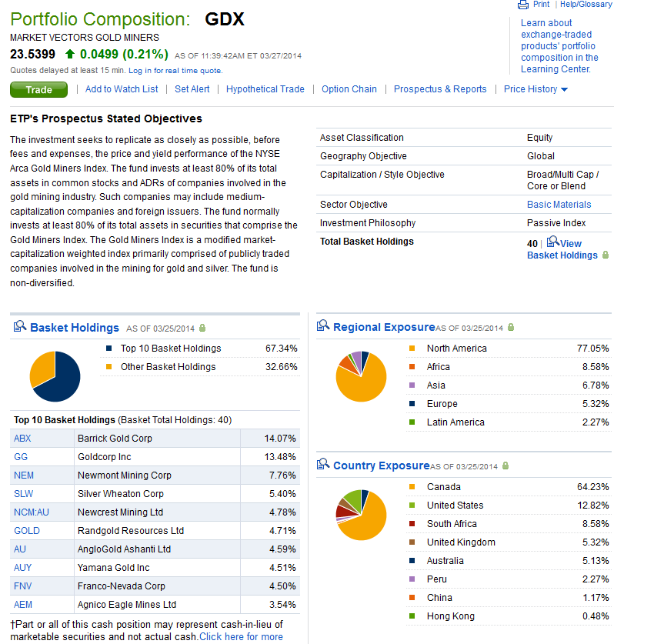Open the Regional Exposure heading link

point(384,327)
